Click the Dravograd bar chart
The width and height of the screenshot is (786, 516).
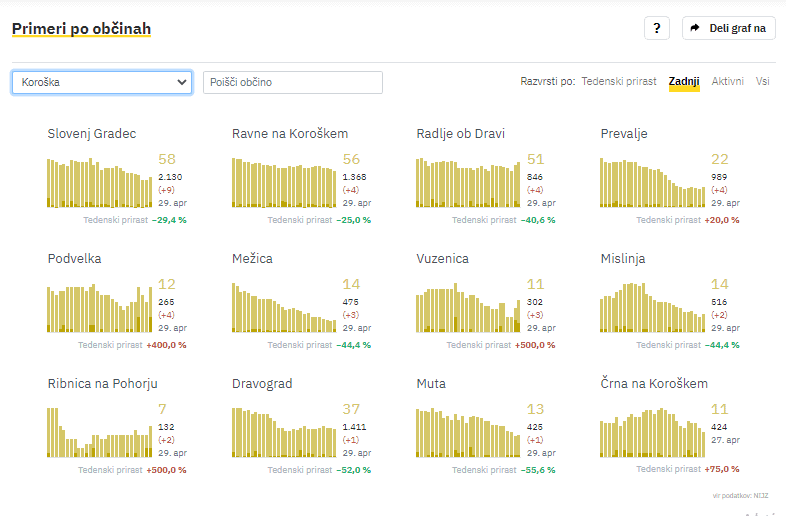[284, 432]
